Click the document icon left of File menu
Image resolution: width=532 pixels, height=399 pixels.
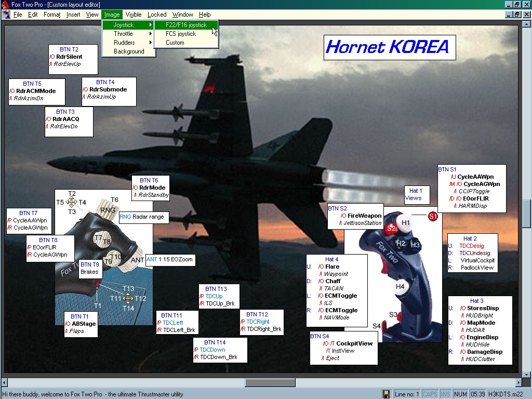6,15
